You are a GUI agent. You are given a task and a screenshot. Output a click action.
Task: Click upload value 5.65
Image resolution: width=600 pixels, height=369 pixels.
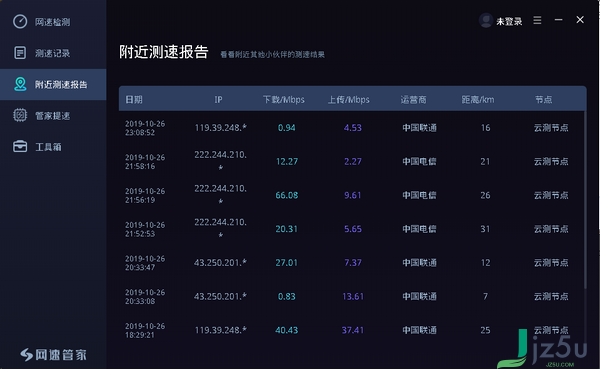[352, 229]
